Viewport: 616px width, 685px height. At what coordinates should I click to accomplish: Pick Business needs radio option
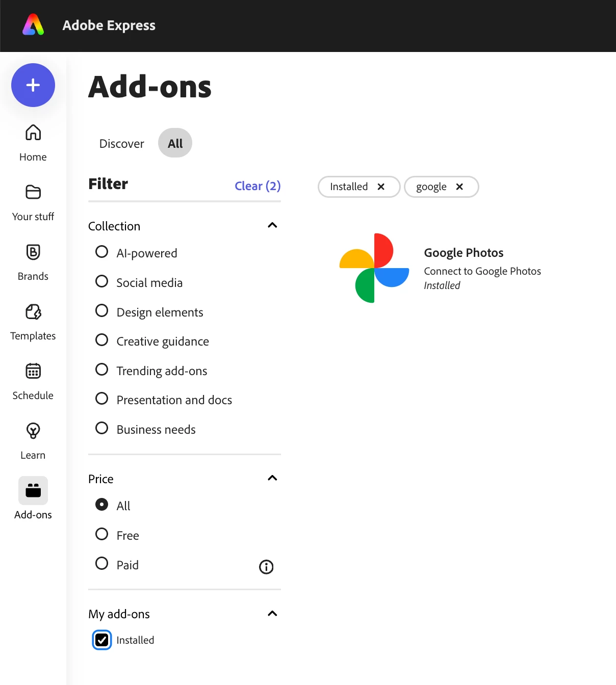point(102,428)
